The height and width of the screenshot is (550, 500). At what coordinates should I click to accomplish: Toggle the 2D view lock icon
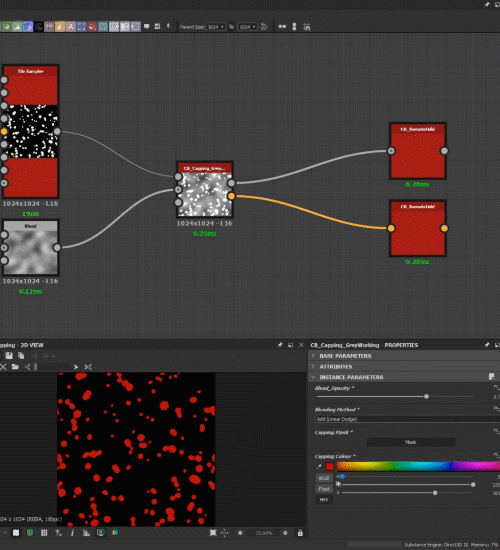click(300, 533)
